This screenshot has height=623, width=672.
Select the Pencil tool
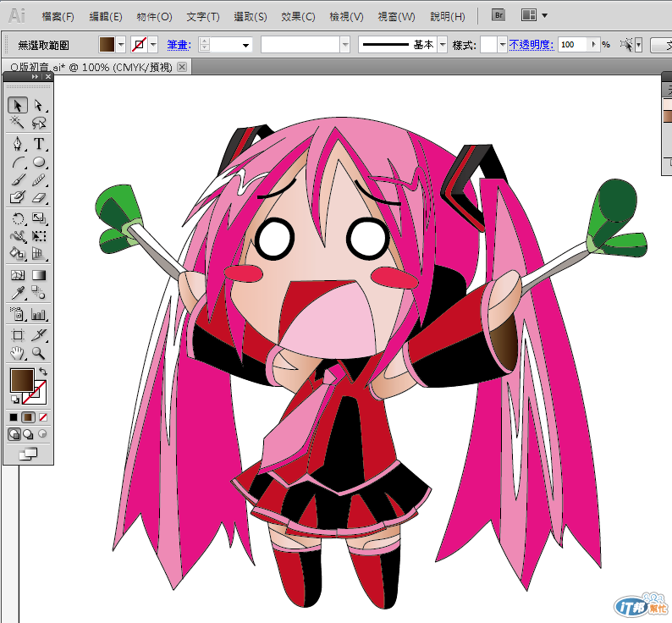[39, 180]
